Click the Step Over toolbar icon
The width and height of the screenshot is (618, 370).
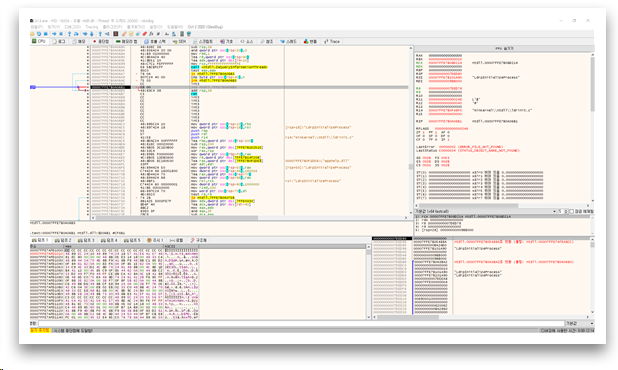tap(76, 34)
